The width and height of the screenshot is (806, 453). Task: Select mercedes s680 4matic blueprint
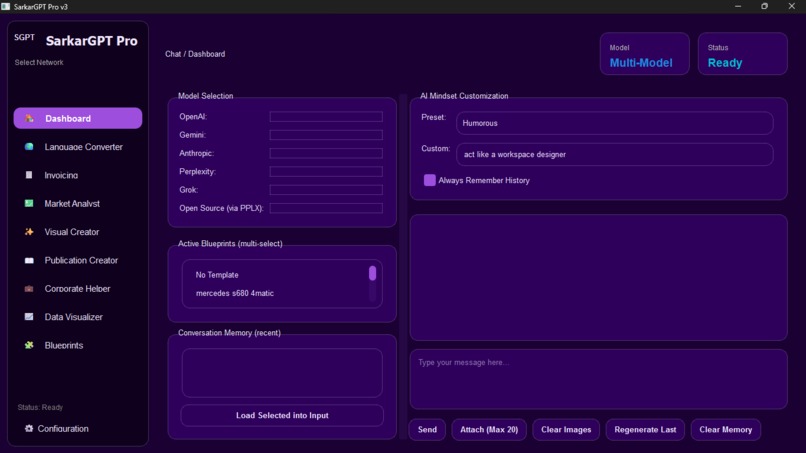click(234, 293)
